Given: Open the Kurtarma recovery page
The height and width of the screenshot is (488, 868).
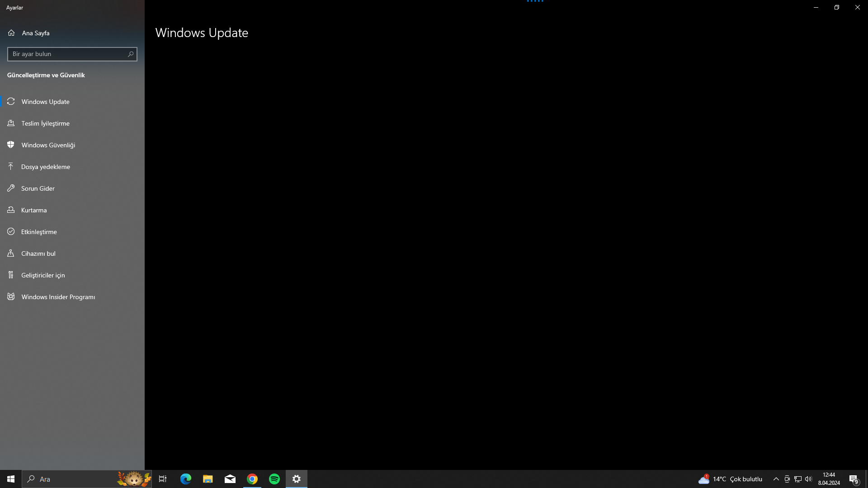Looking at the screenshot, I should (x=34, y=210).
